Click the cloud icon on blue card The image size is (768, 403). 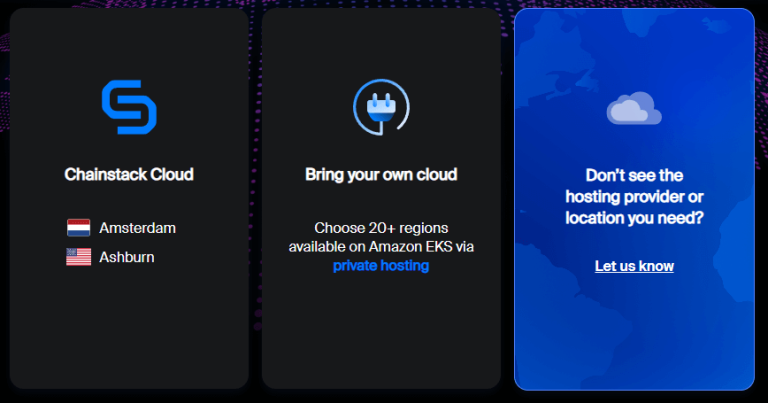pyautogui.click(x=634, y=108)
